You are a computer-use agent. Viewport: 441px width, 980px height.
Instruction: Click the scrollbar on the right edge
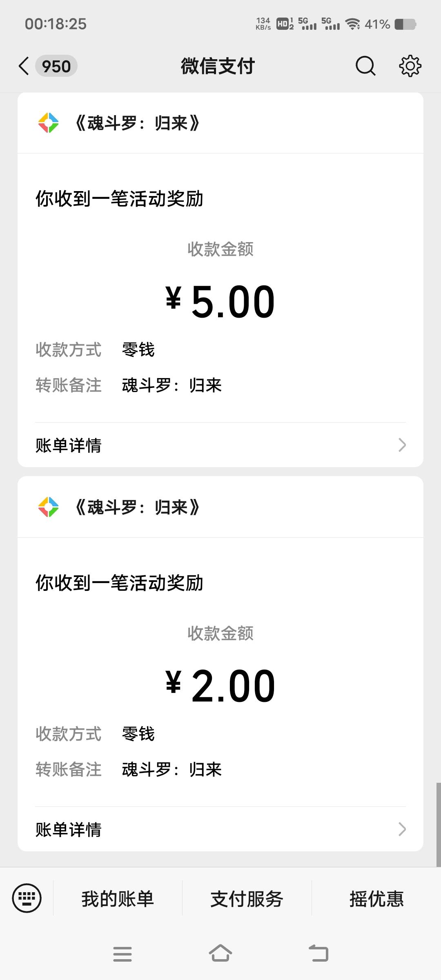tap(438, 824)
